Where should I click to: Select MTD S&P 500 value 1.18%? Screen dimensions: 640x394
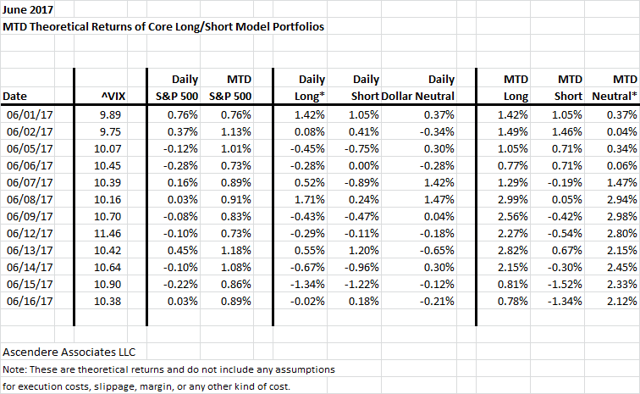pos(236,250)
